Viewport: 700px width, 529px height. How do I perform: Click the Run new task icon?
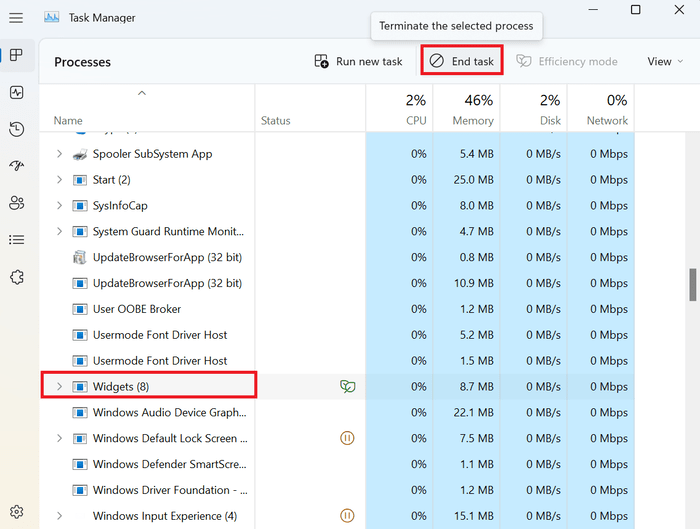(x=321, y=61)
